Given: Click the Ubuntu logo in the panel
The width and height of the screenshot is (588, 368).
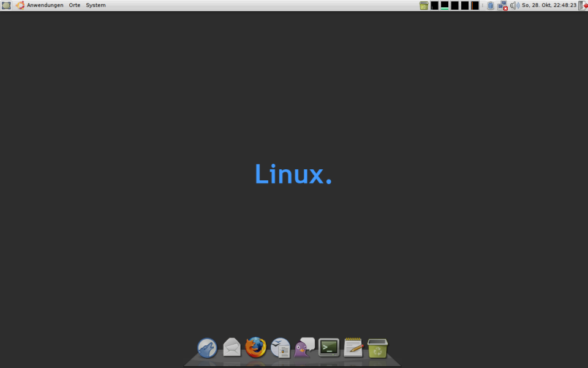Looking at the screenshot, I should 20,6.
